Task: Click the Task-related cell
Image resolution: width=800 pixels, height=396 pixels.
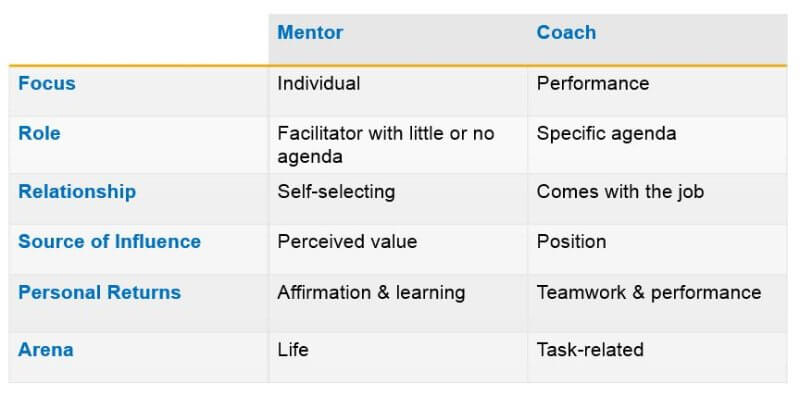Action: (590, 350)
